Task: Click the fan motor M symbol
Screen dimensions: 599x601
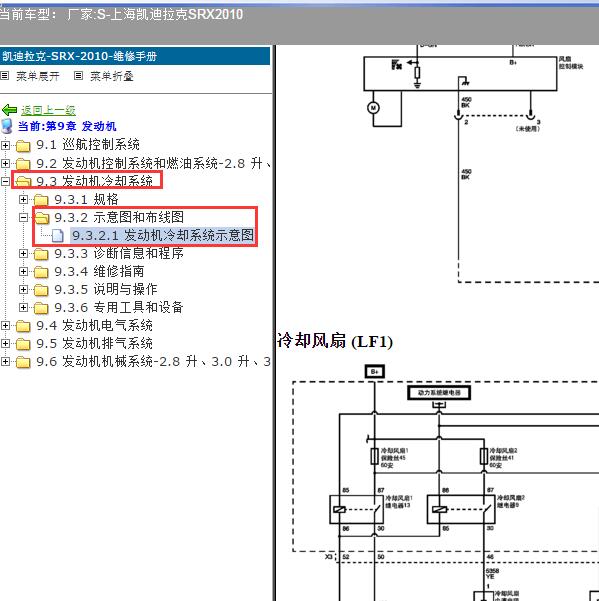Action: click(x=373, y=108)
